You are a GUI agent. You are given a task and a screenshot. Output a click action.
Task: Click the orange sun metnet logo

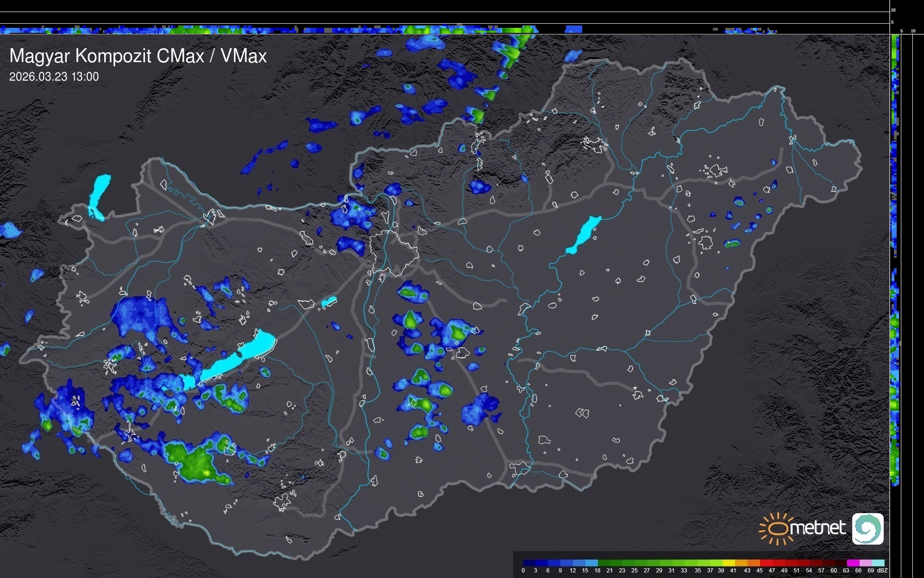tap(778, 528)
